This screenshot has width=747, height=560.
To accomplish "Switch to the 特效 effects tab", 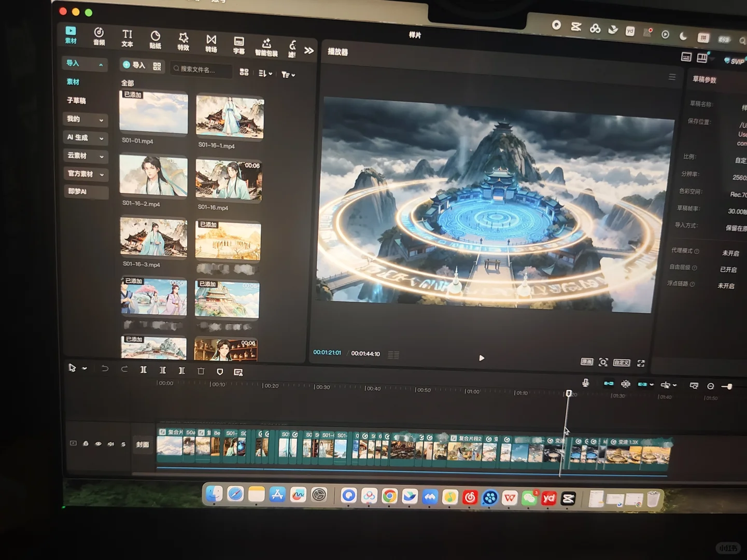I will [x=183, y=41].
